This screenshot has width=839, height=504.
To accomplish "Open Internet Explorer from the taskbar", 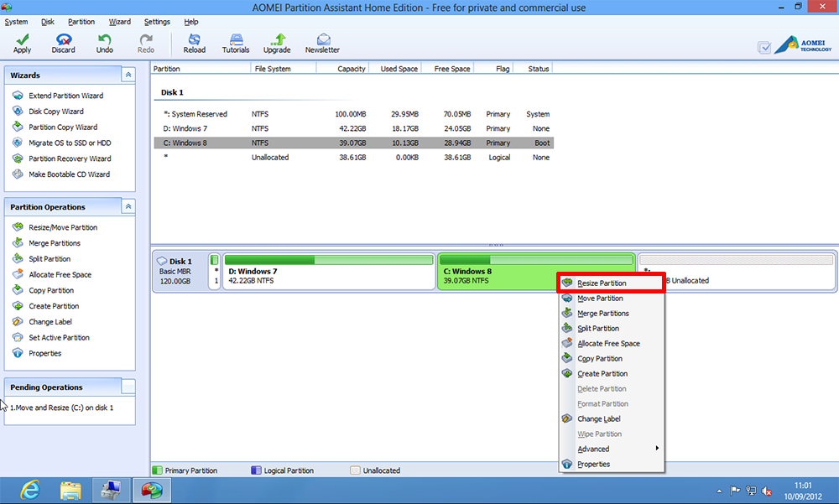I will (x=30, y=490).
